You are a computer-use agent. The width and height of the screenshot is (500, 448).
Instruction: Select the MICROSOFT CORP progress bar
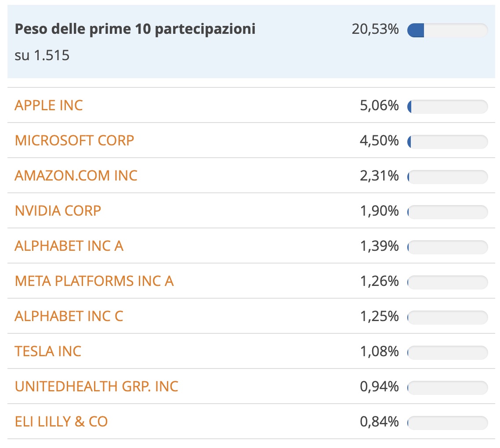click(448, 141)
